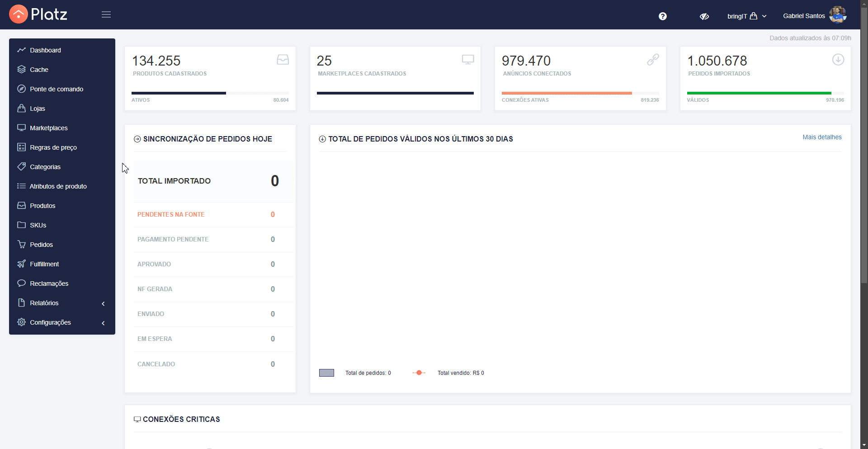Click the Mais detalhes link
This screenshot has width=868, height=449.
(x=822, y=137)
